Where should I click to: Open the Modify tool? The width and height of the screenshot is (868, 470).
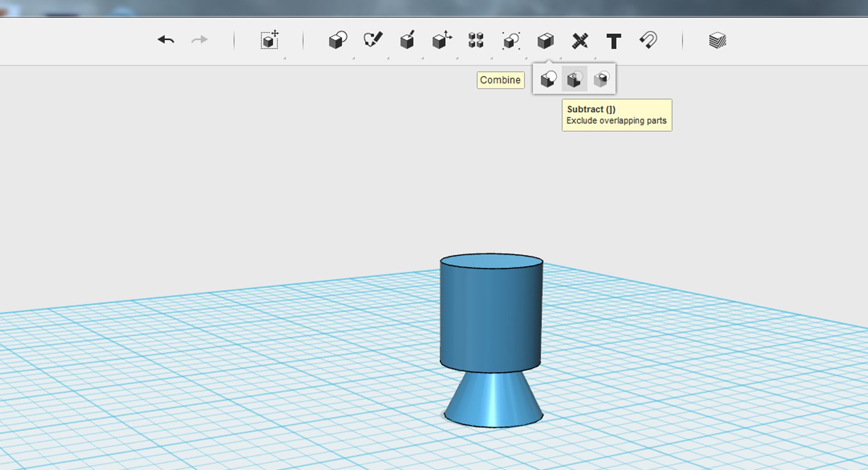(x=442, y=40)
